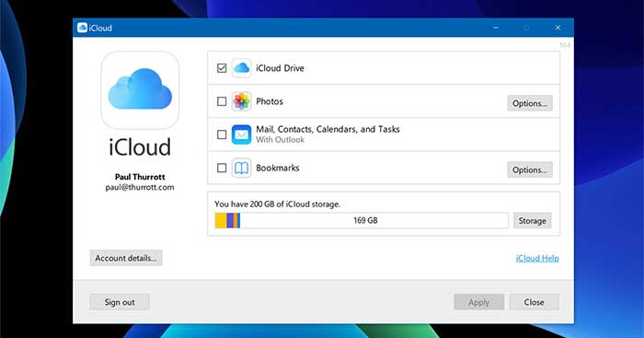Click the Close button at bottom

534,302
